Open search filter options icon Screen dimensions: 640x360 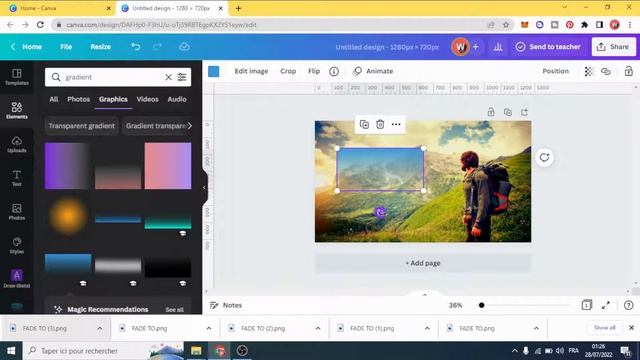click(182, 77)
